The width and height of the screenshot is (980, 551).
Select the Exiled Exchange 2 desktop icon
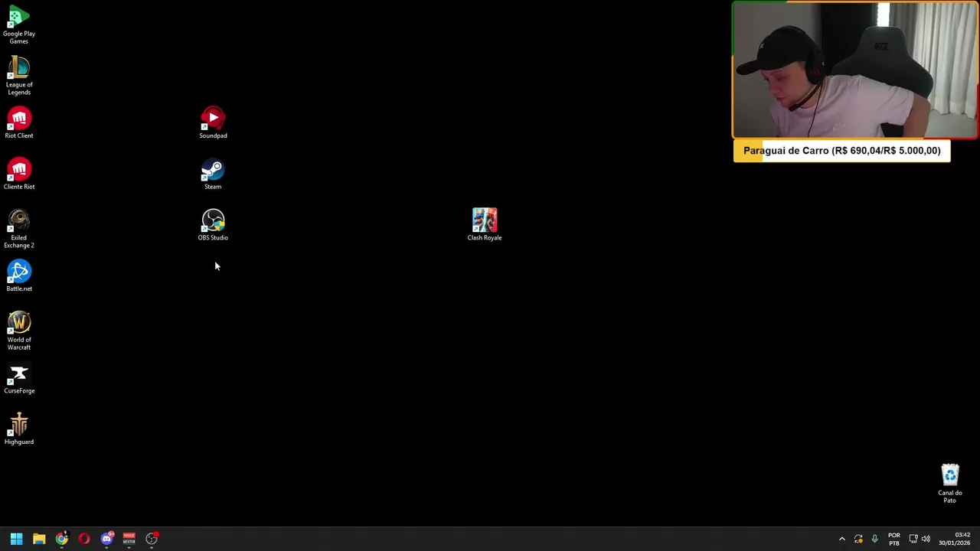19,229
